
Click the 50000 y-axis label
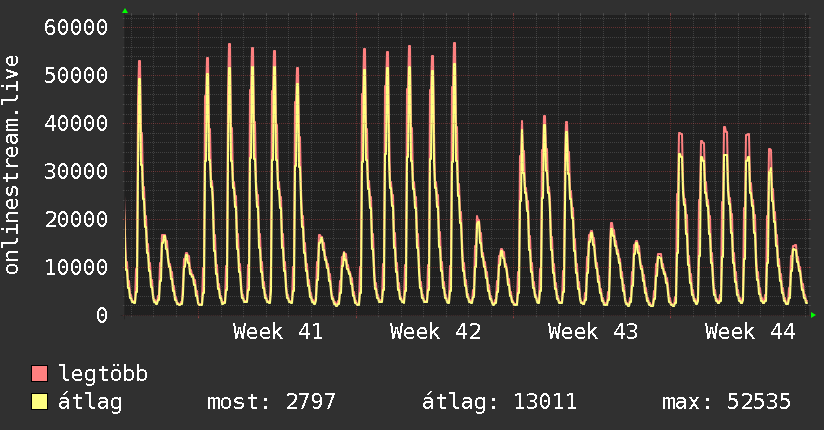coord(76,75)
